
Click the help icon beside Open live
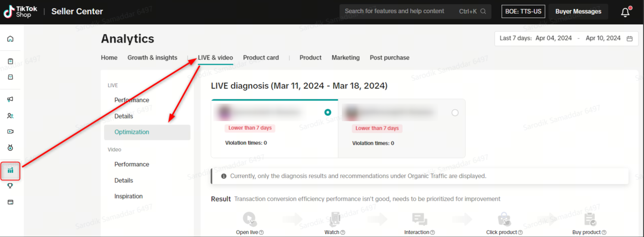pyautogui.click(x=261, y=233)
